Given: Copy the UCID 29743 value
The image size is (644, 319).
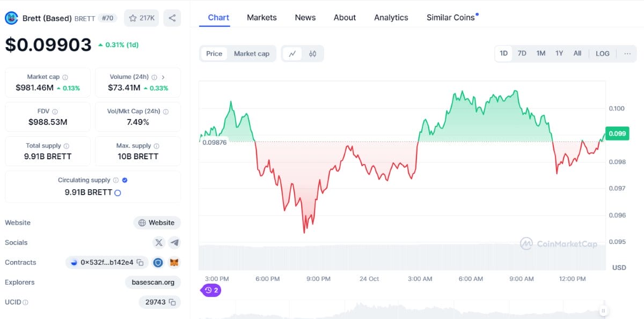Looking at the screenshot, I should pos(173,302).
